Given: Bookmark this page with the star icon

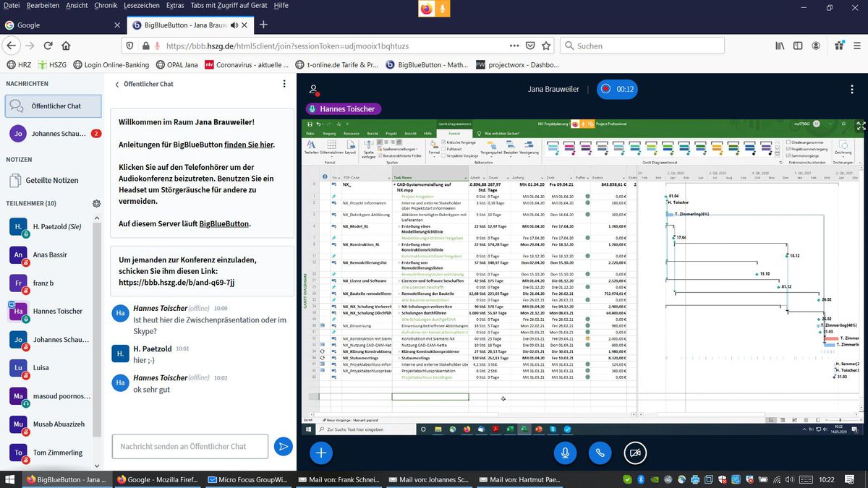Looking at the screenshot, I should pyautogui.click(x=547, y=46).
